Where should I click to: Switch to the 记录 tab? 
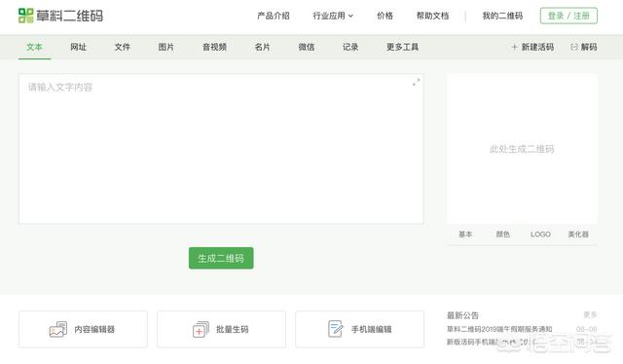[350, 47]
